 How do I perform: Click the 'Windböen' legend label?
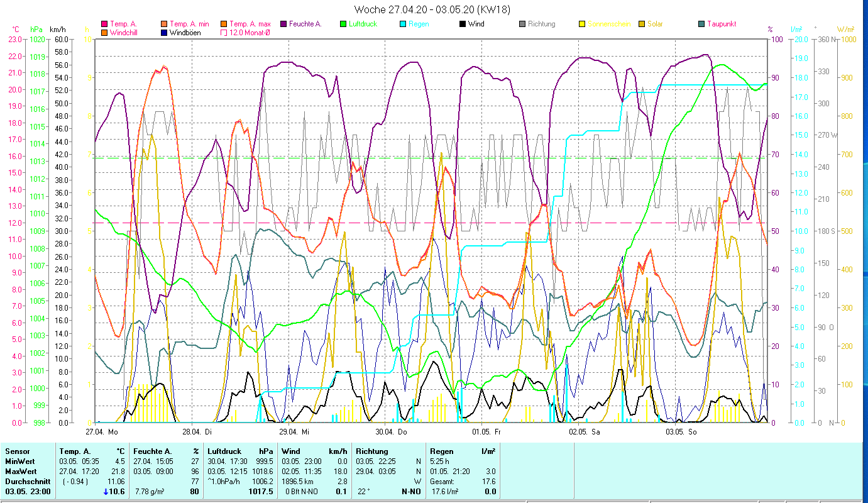(185, 33)
